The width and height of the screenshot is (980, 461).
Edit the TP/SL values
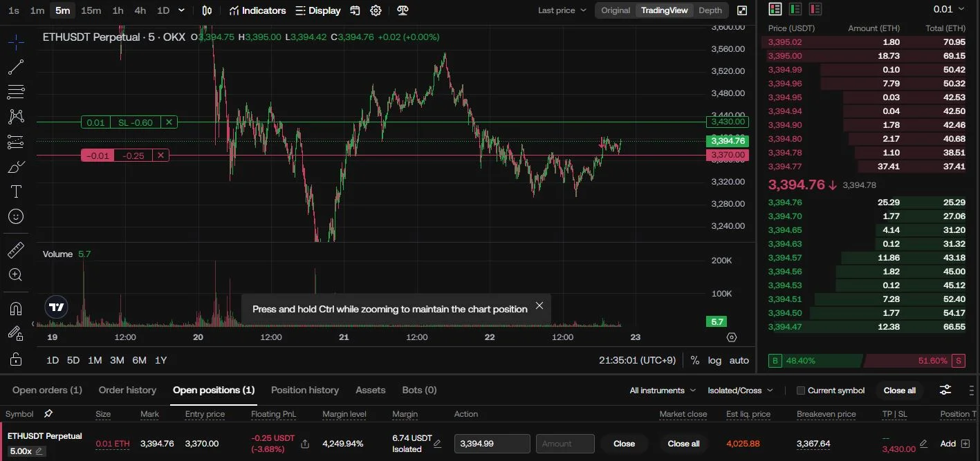923,444
